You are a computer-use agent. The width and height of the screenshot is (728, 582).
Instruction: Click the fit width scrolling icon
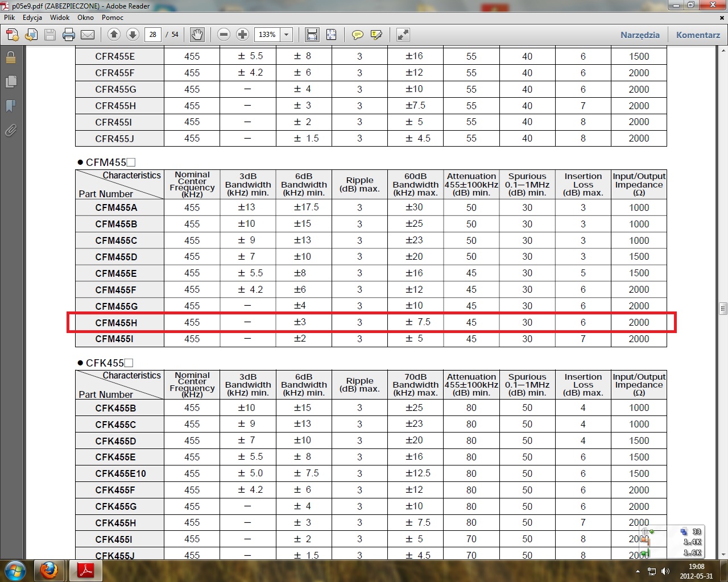[312, 35]
